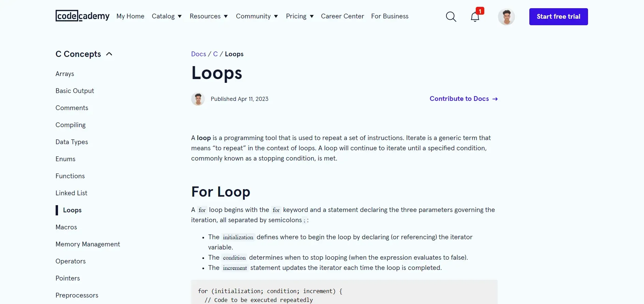Expand the Resources dropdown
Screen dimensions: 644x304
(209, 16)
